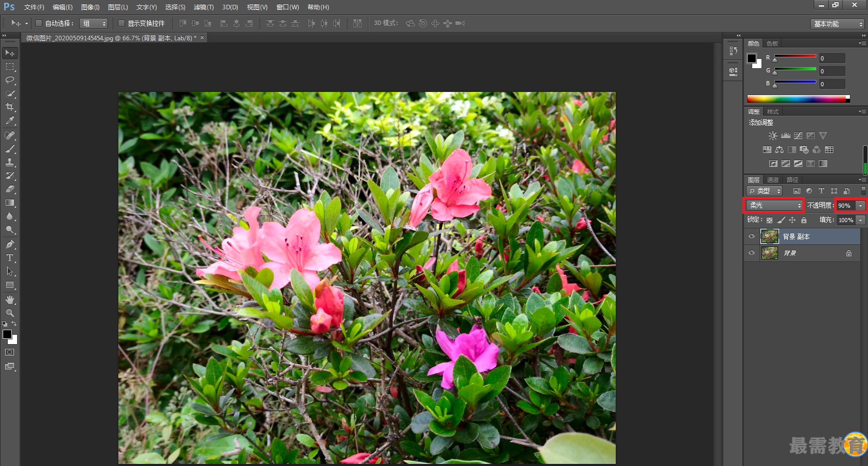Viewport: 868px width, 466px height.
Task: Toggle lock transparent pixels
Action: click(x=769, y=220)
